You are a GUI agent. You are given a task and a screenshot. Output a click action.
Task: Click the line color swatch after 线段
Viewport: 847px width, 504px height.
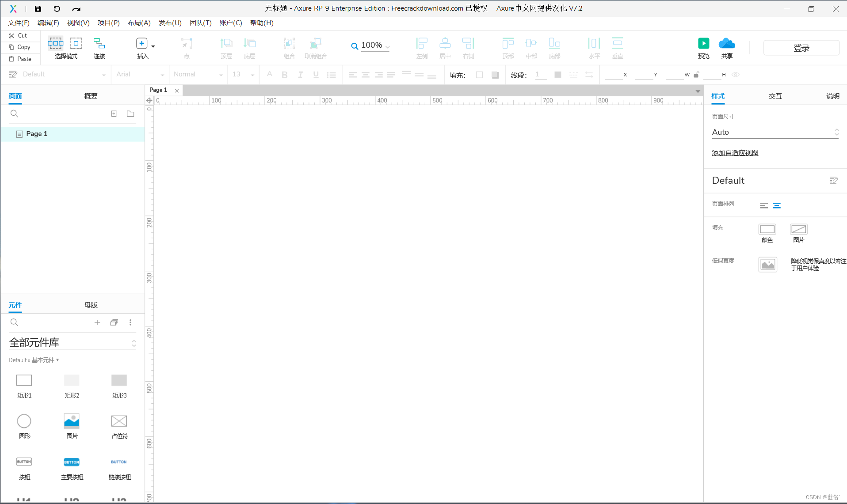558,75
